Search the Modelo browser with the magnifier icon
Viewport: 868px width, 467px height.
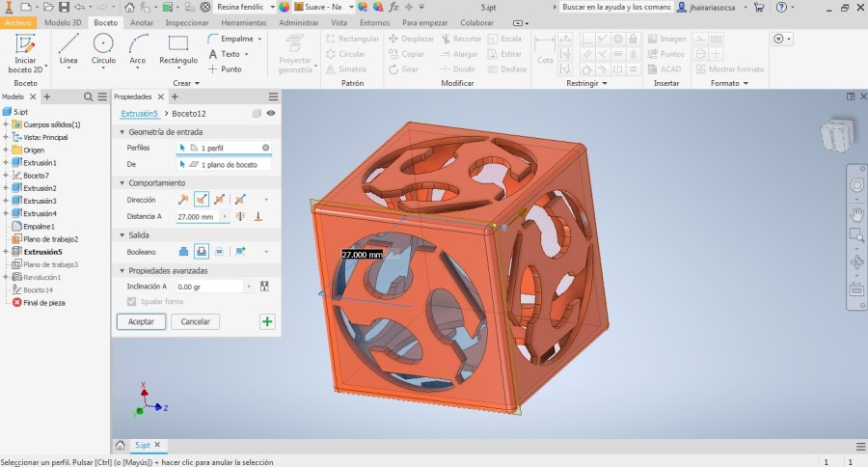pyautogui.click(x=88, y=96)
